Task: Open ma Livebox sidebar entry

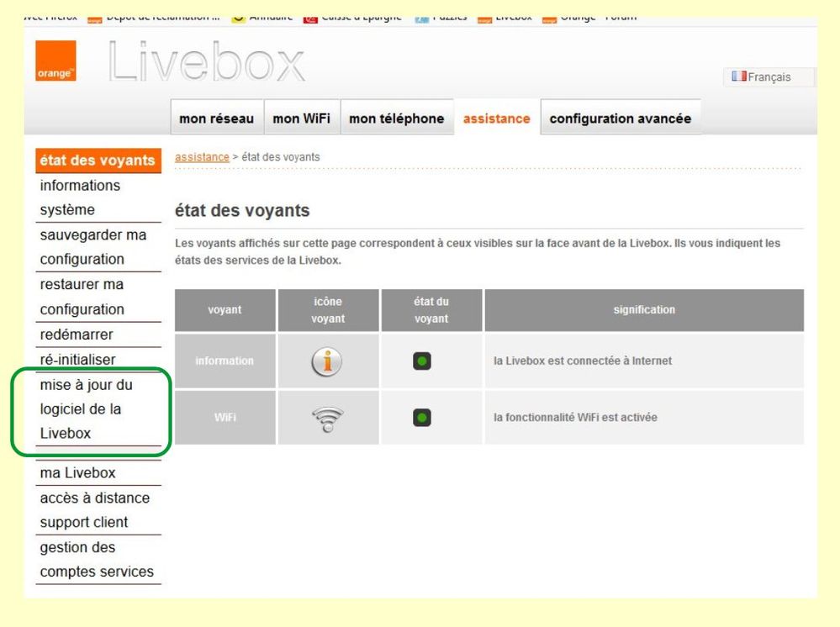Action: (x=98, y=473)
